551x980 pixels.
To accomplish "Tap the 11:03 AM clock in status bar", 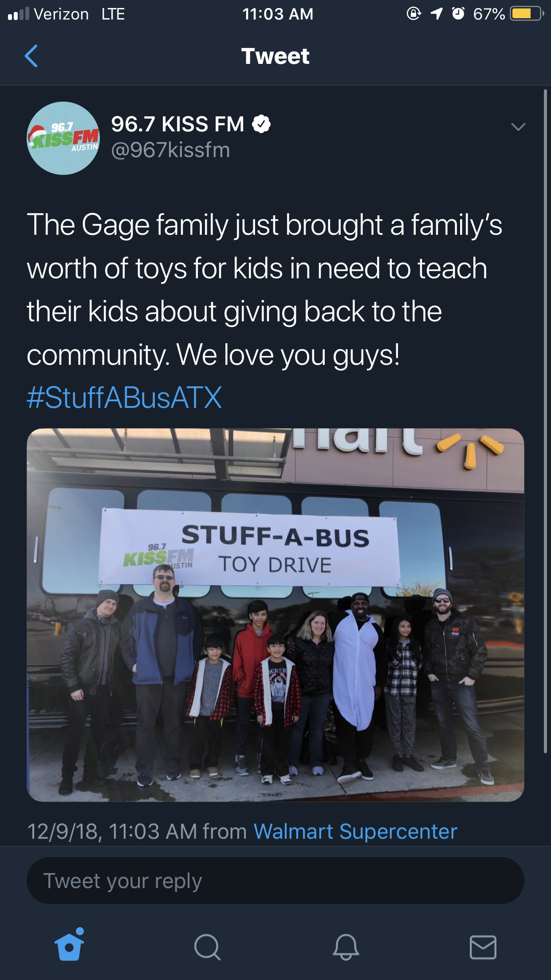I will coord(278,14).
